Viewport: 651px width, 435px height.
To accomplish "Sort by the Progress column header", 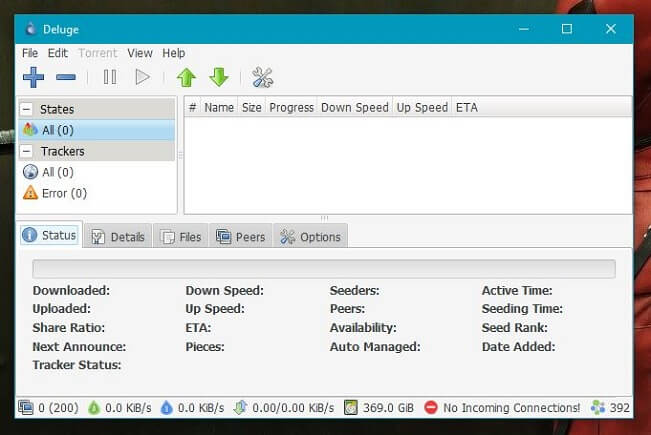I will click(x=291, y=108).
